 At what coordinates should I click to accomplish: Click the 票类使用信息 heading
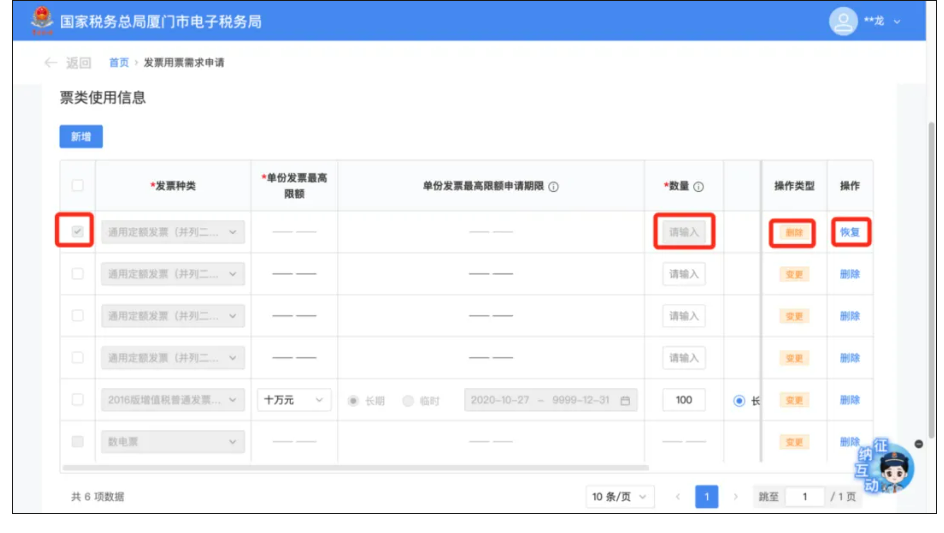[102, 98]
